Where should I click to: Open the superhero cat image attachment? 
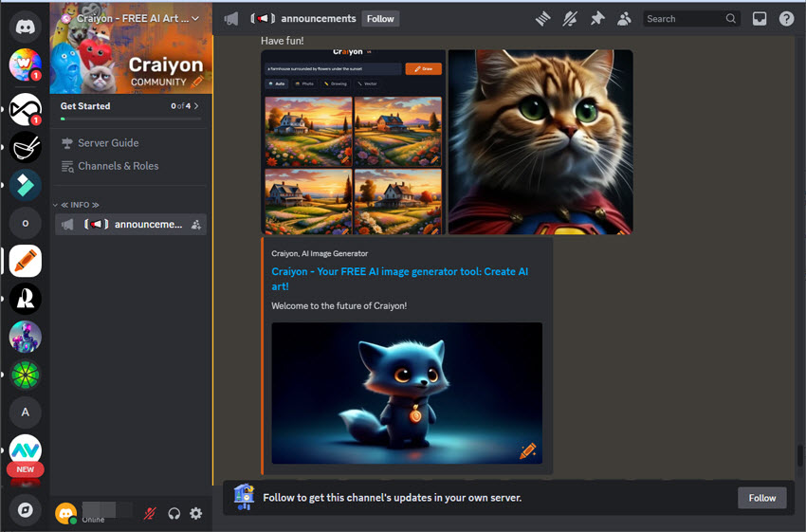tap(540, 142)
